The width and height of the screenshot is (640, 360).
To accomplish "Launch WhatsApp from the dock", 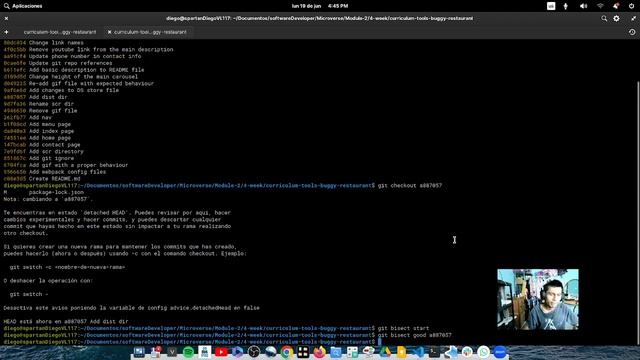I will (x=483, y=352).
